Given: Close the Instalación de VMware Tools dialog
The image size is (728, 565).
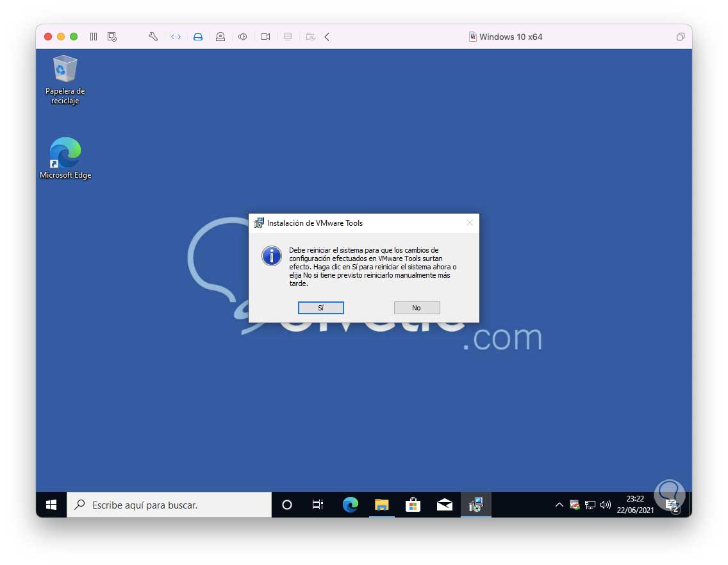Looking at the screenshot, I should click(469, 223).
